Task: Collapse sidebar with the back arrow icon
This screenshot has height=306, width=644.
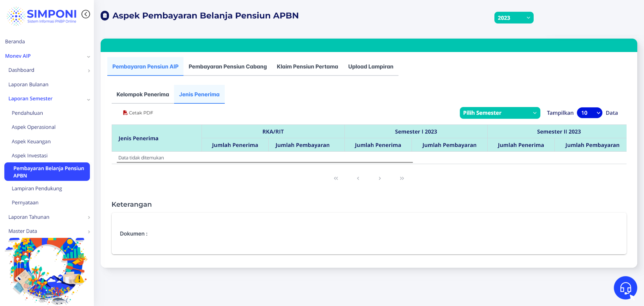Action: point(86,14)
